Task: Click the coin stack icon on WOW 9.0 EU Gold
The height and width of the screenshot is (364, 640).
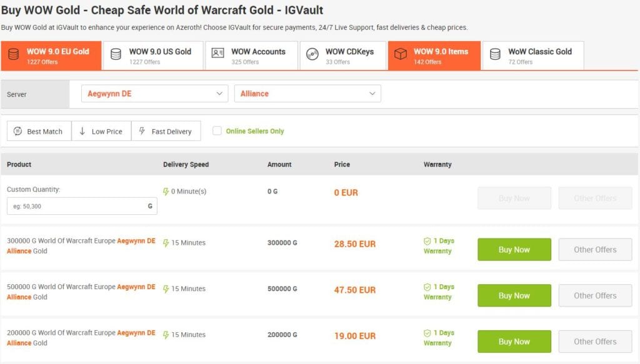Action: (x=14, y=54)
